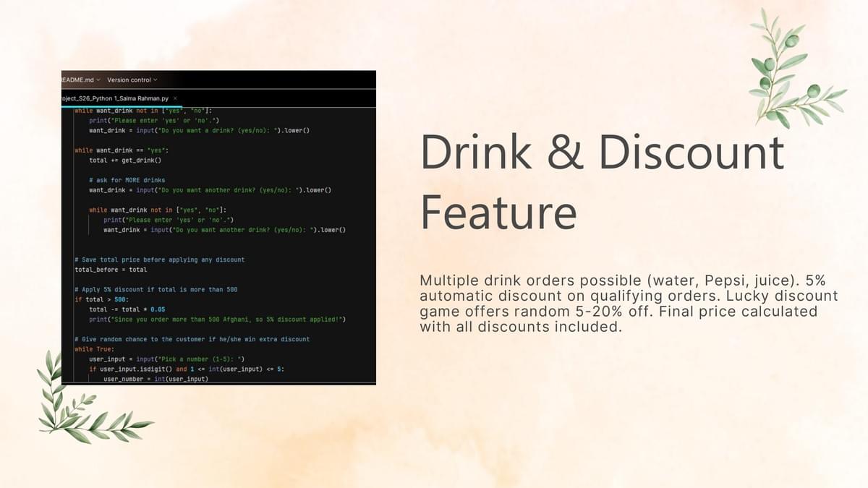Click the comment '# ask for MORE drinks'
The height and width of the screenshot is (488, 868).
point(127,180)
